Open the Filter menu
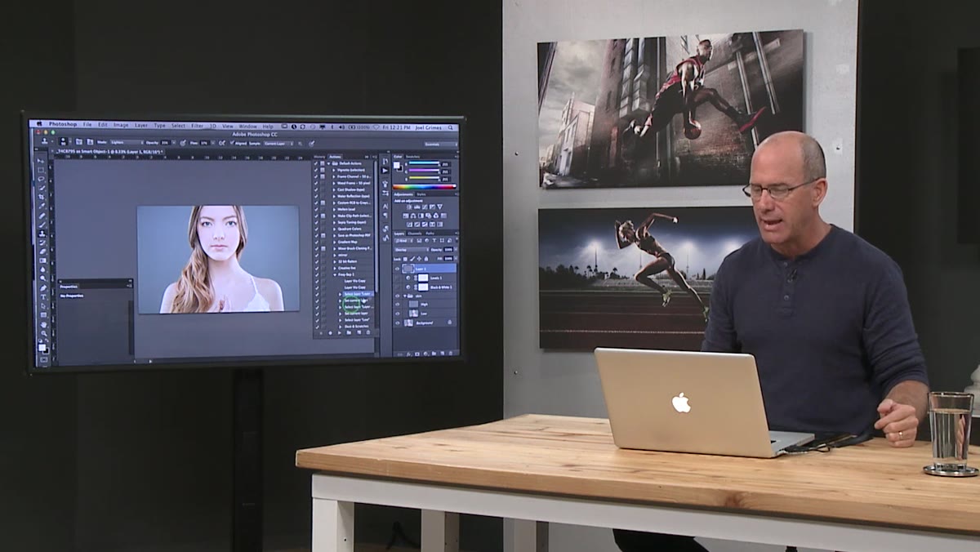This screenshot has height=552, width=980. click(x=197, y=126)
